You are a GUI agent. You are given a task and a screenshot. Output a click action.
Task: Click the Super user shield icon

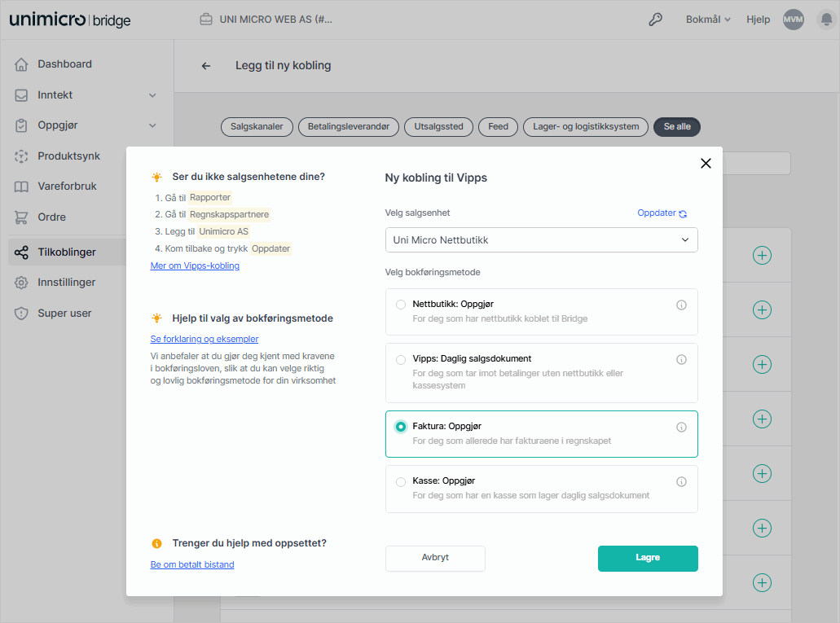pyautogui.click(x=21, y=314)
